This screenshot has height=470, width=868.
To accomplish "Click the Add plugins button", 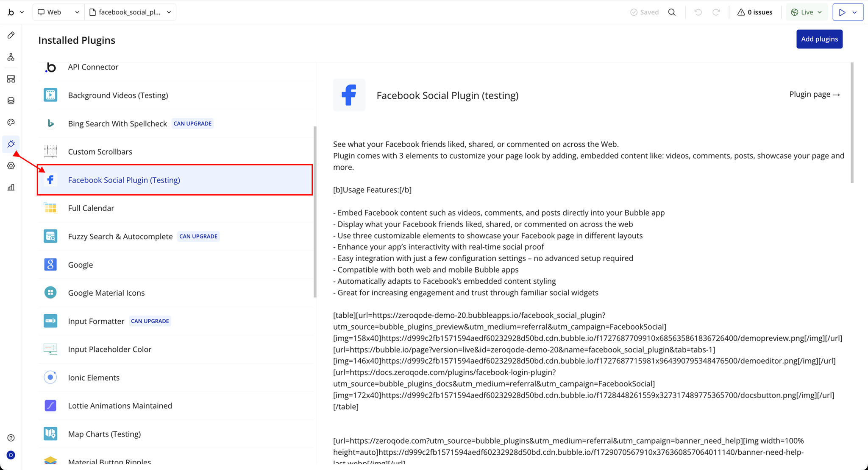I will tap(819, 39).
